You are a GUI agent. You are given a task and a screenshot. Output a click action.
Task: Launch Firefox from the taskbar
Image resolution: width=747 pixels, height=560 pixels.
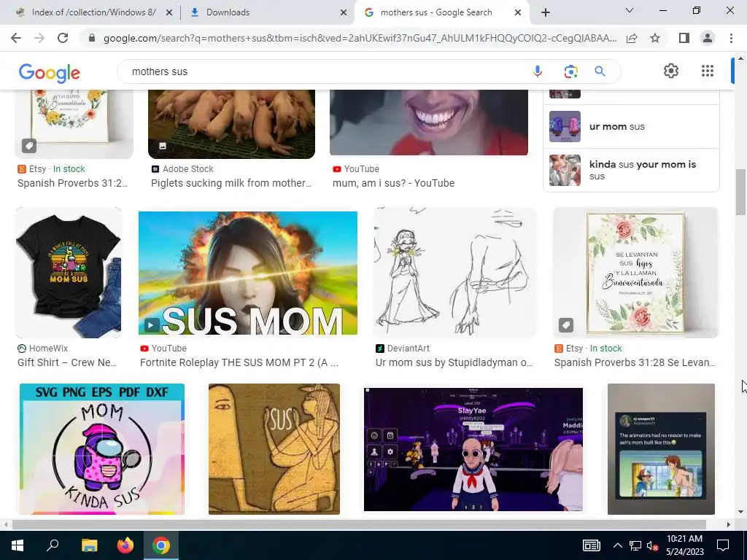(x=125, y=545)
